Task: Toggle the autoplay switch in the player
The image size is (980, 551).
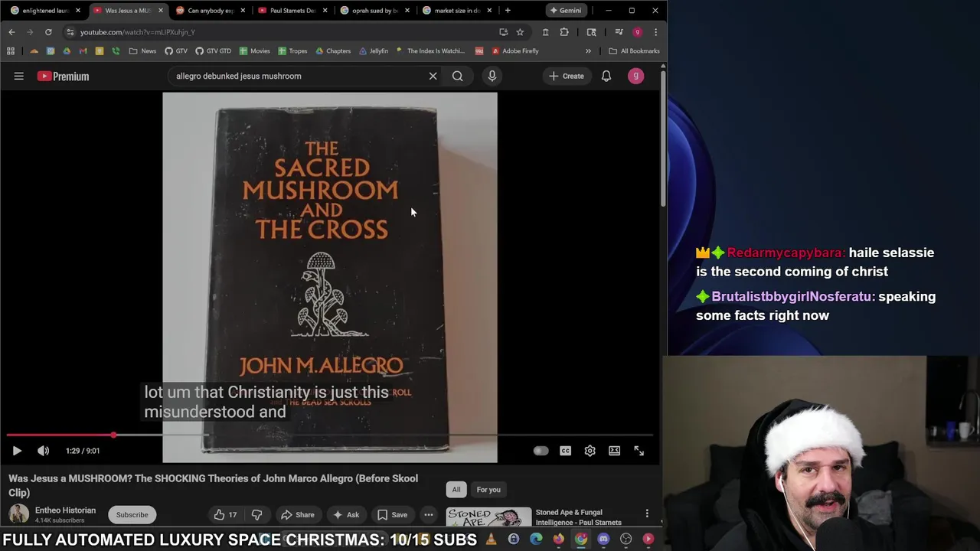Action: coord(541,451)
